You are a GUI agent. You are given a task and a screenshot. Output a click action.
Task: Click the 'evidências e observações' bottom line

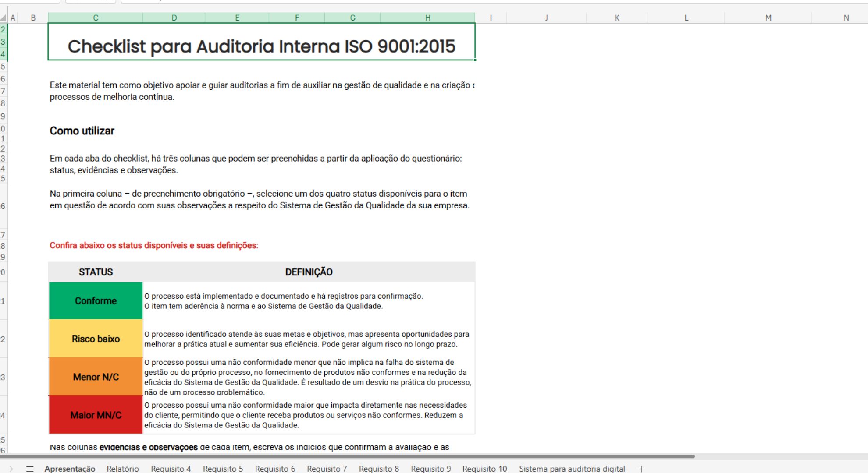point(249,447)
